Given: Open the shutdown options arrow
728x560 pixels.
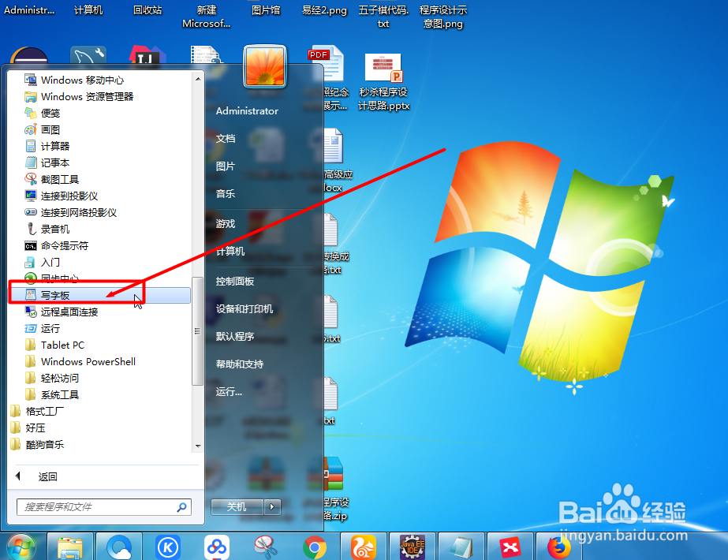Looking at the screenshot, I should point(273,506).
